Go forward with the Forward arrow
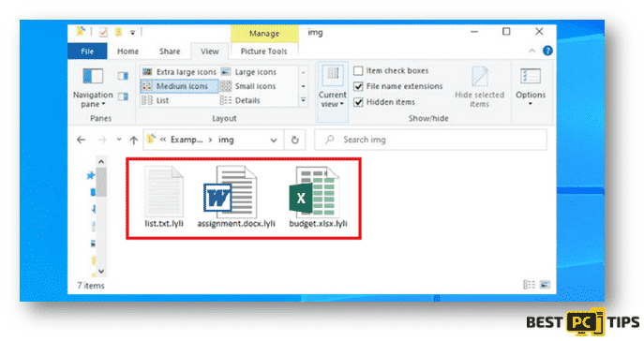 click(102, 140)
